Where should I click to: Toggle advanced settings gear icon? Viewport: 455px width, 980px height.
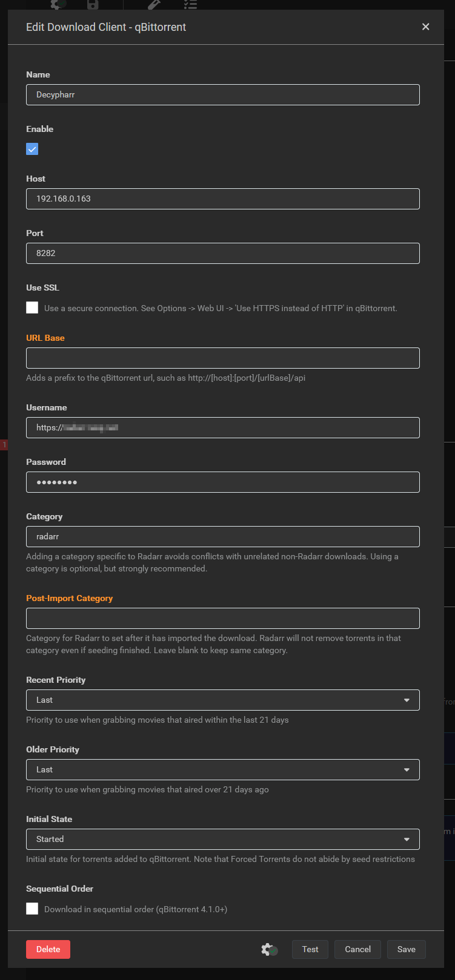(269, 949)
